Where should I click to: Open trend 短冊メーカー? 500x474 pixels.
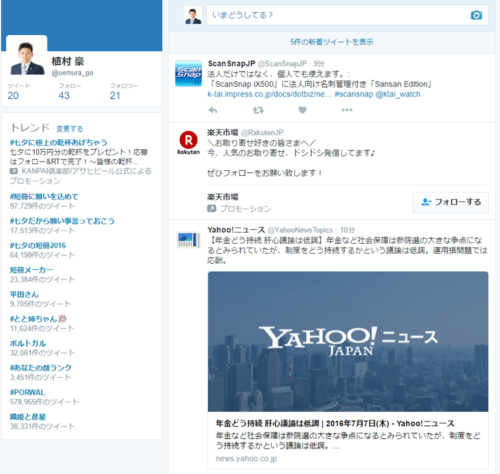point(31,270)
